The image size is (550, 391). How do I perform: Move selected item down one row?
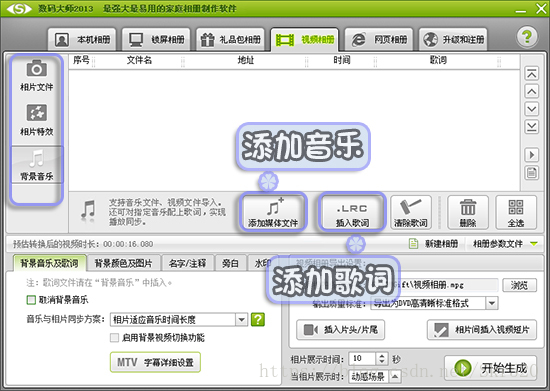pyautogui.click(x=532, y=109)
